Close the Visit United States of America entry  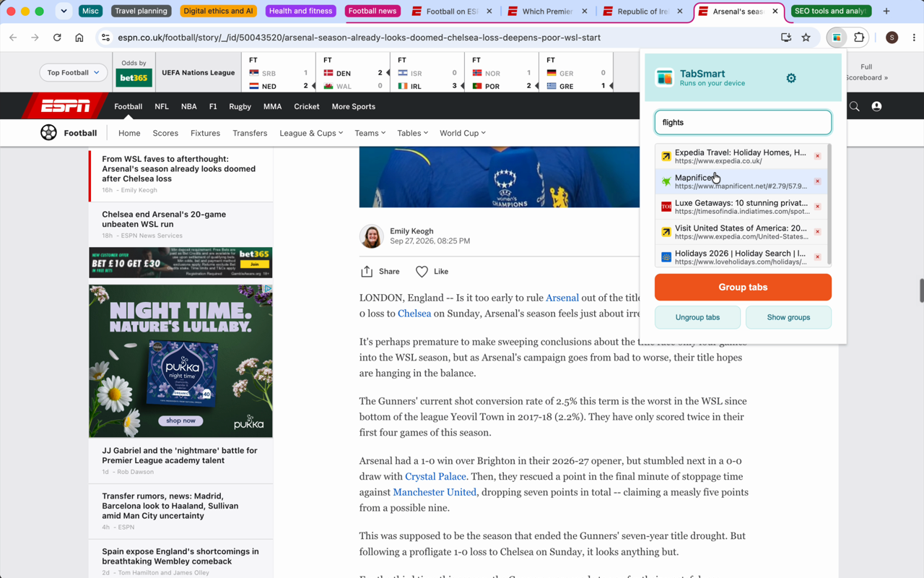click(x=817, y=232)
